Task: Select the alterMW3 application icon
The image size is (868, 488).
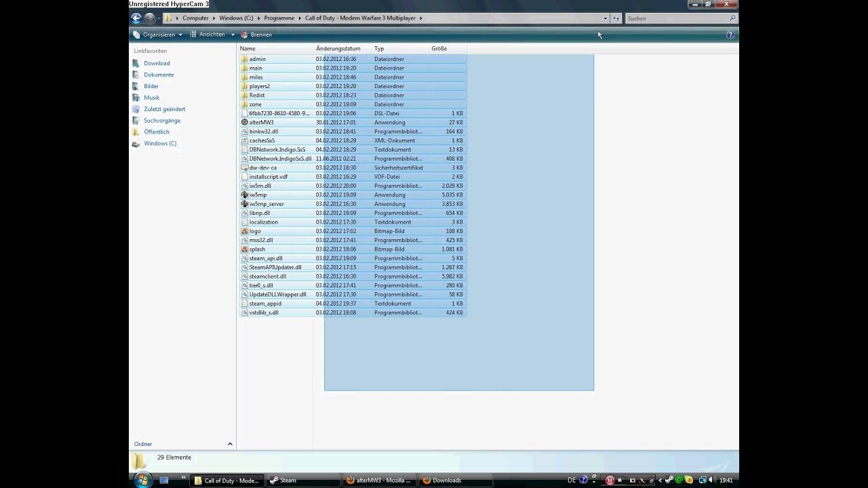Action: pyautogui.click(x=245, y=123)
